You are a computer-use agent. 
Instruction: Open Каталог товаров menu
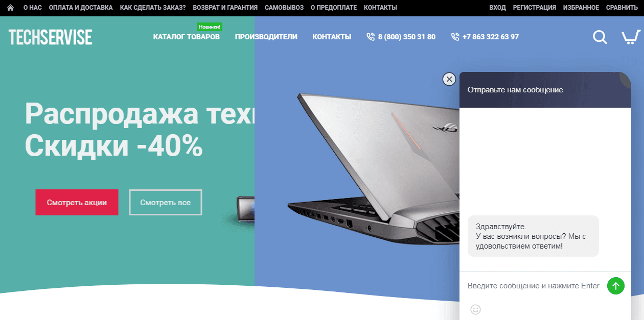point(186,37)
